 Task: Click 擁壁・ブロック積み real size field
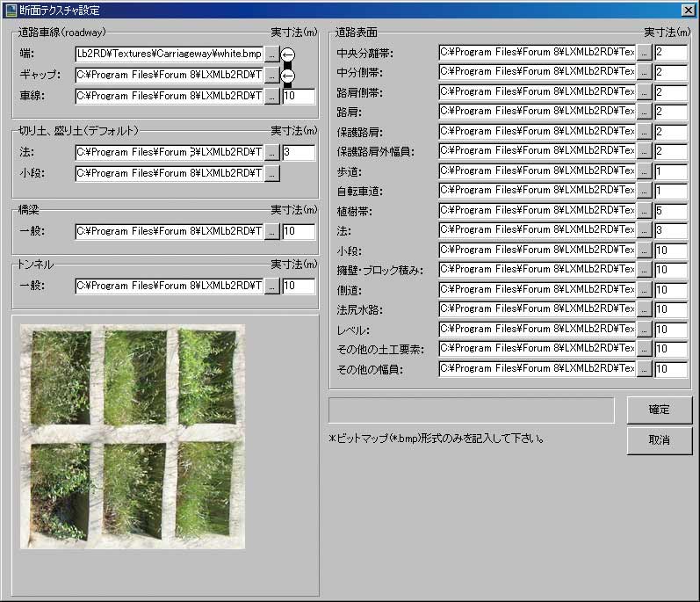coord(671,270)
